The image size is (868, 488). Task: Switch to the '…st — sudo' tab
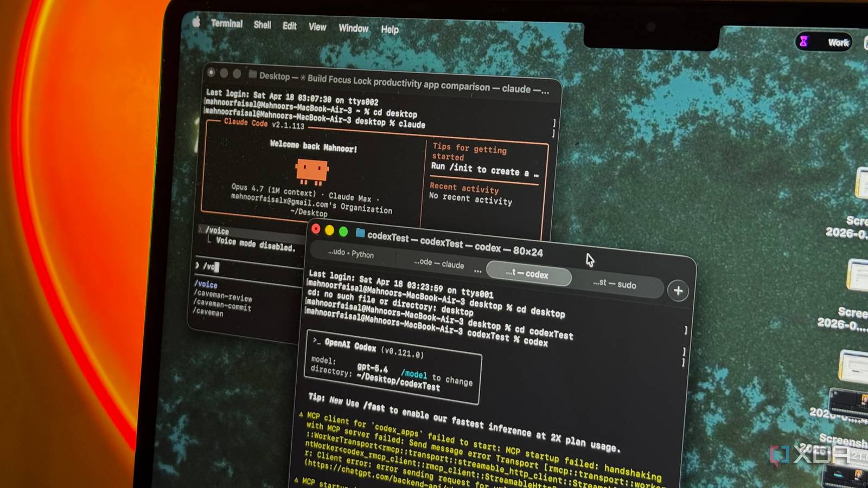tap(614, 284)
